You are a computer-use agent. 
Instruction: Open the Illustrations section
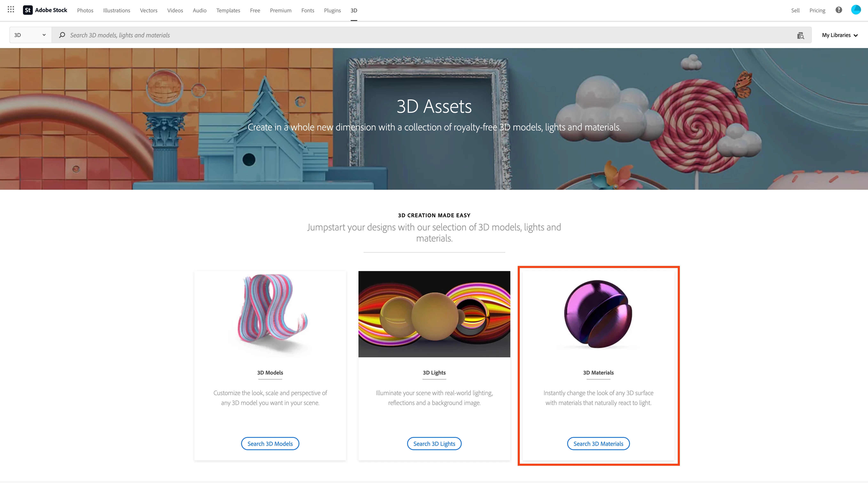117,10
